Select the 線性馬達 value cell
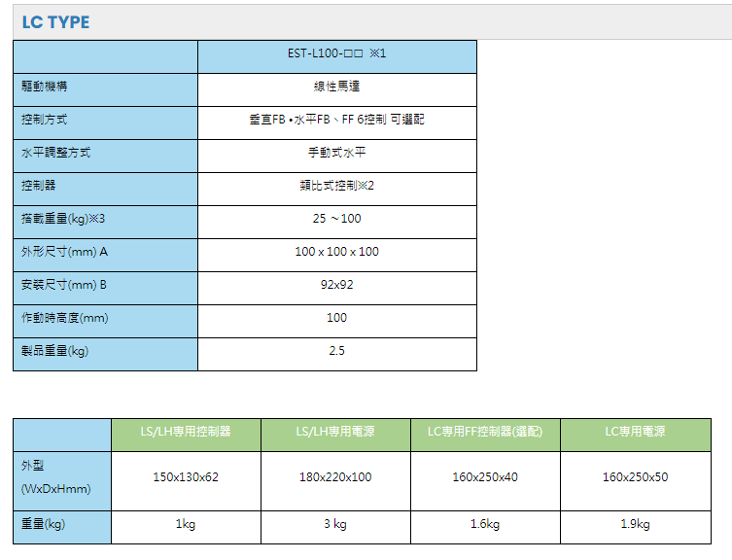732x560 pixels. 336,87
